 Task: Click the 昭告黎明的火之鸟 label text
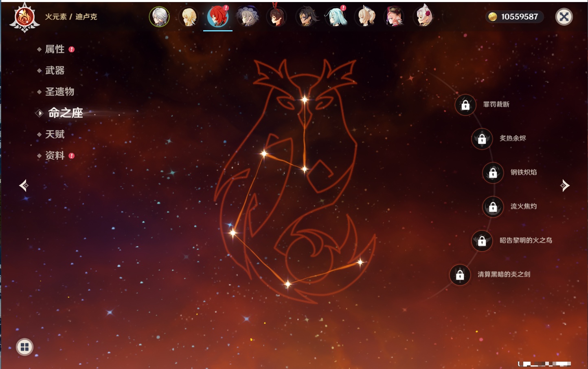click(x=526, y=240)
